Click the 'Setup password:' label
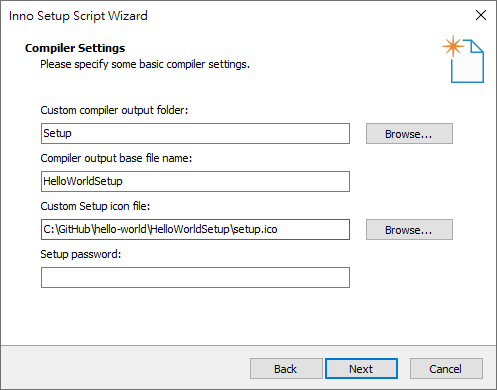 click(x=81, y=254)
